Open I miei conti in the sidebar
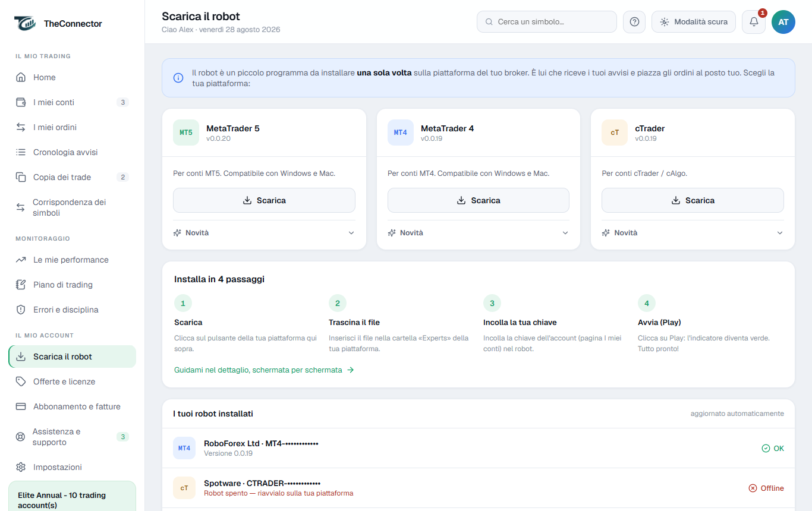Viewport: 812px width, 511px height. pos(72,102)
